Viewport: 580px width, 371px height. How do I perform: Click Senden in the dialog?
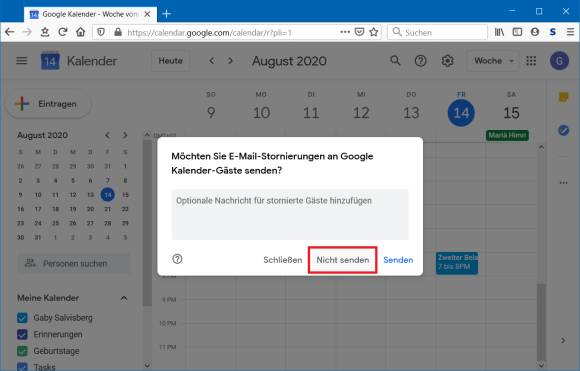(398, 260)
